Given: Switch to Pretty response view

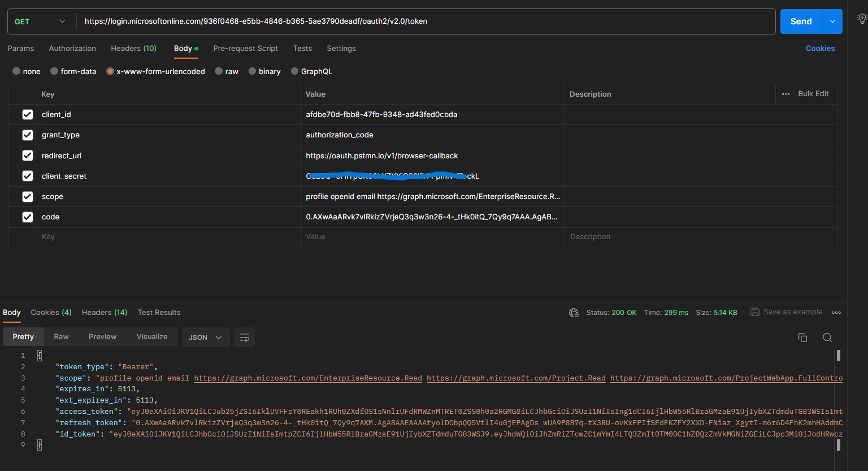Looking at the screenshot, I should point(23,337).
